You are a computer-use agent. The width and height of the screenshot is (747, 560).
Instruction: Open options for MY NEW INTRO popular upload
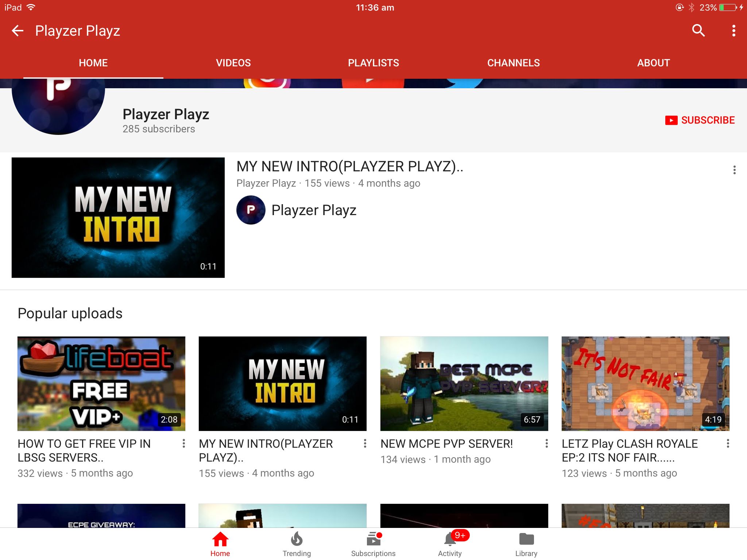click(x=365, y=443)
